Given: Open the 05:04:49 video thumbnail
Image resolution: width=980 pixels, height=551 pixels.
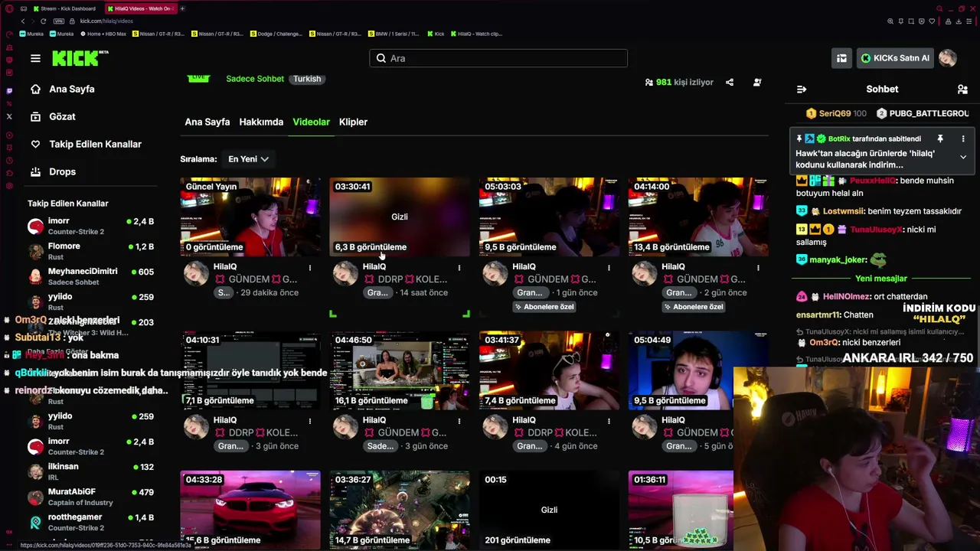Looking at the screenshot, I should coord(698,370).
